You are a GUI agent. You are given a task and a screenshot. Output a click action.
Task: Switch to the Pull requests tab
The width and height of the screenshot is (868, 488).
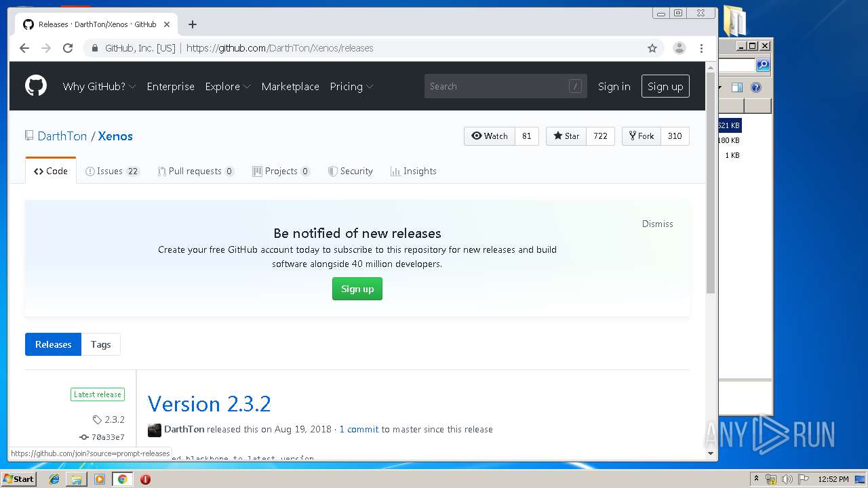coord(196,171)
